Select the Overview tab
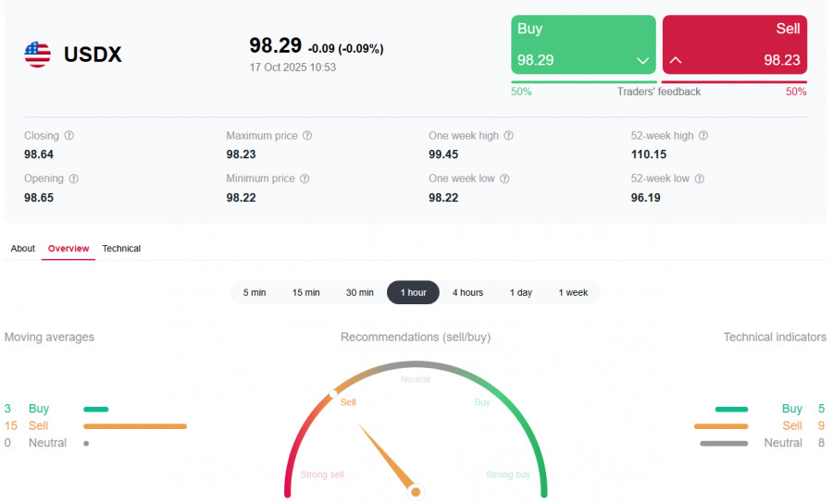This screenshot has width=833, height=504. coord(68,248)
